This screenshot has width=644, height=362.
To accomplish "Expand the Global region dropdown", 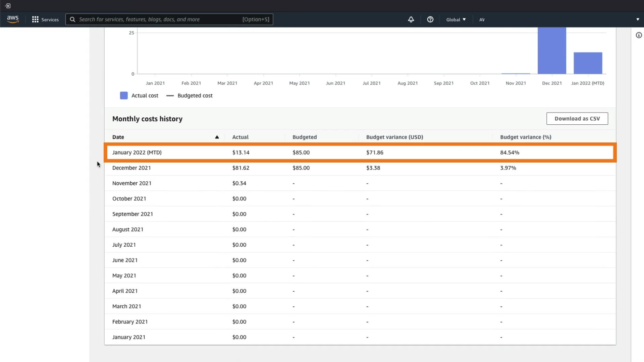I will 456,19.
